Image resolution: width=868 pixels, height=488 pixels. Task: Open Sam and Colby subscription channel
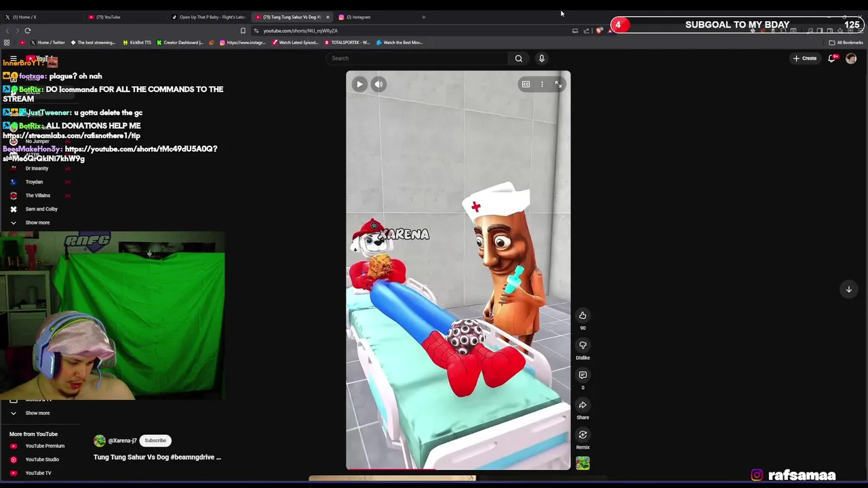[41, 209]
